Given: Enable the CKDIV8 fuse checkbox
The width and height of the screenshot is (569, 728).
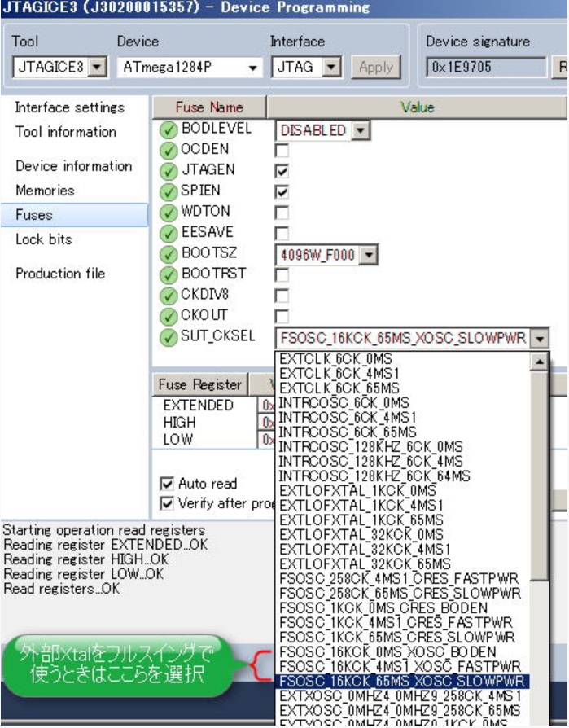Looking at the screenshot, I should point(282,296).
